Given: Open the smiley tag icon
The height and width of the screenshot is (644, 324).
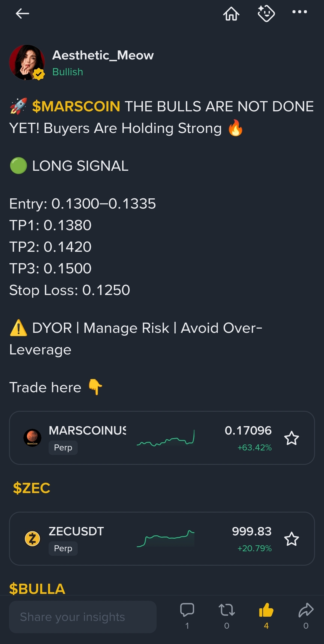Looking at the screenshot, I should click(266, 14).
